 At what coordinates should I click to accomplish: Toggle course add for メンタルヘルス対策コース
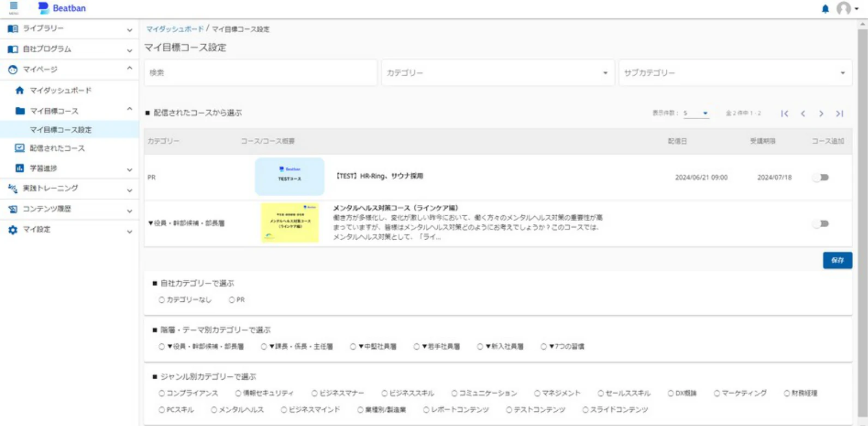point(821,224)
